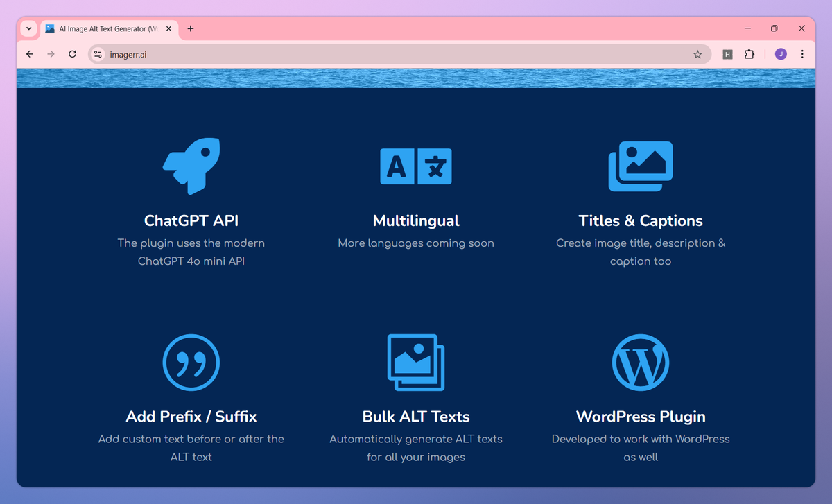Click the Titles & Captions heading

[x=641, y=221]
